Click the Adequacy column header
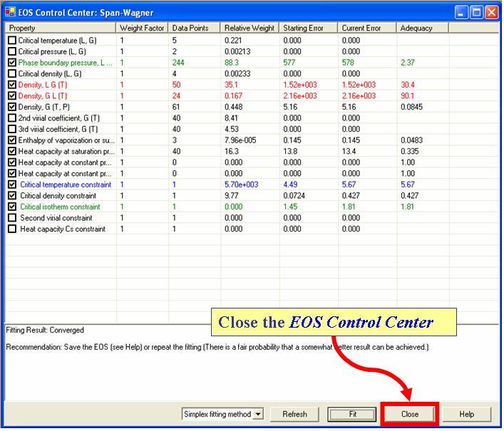Screen dimensions: 504x431 [x=423, y=28]
